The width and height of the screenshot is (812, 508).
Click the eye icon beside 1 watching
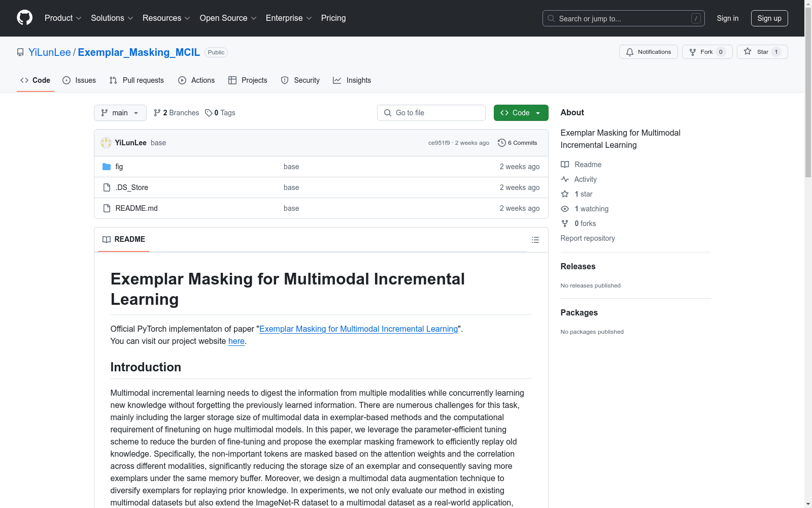click(x=565, y=209)
